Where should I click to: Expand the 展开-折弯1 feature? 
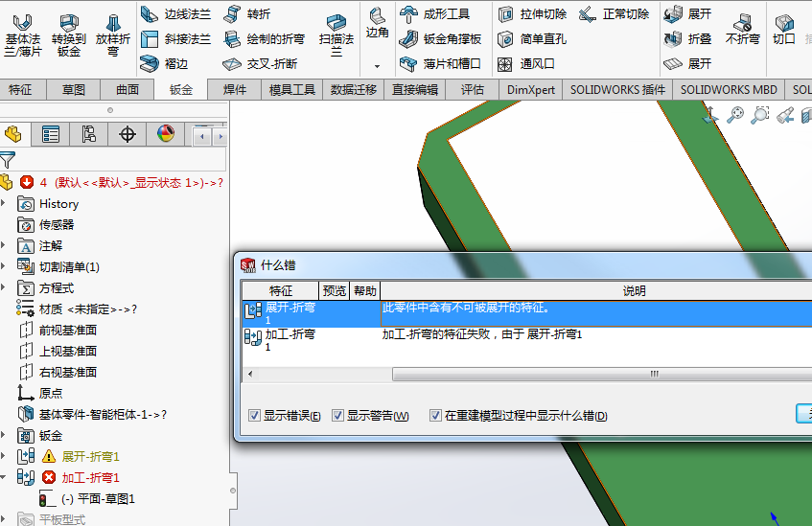tap(3, 456)
